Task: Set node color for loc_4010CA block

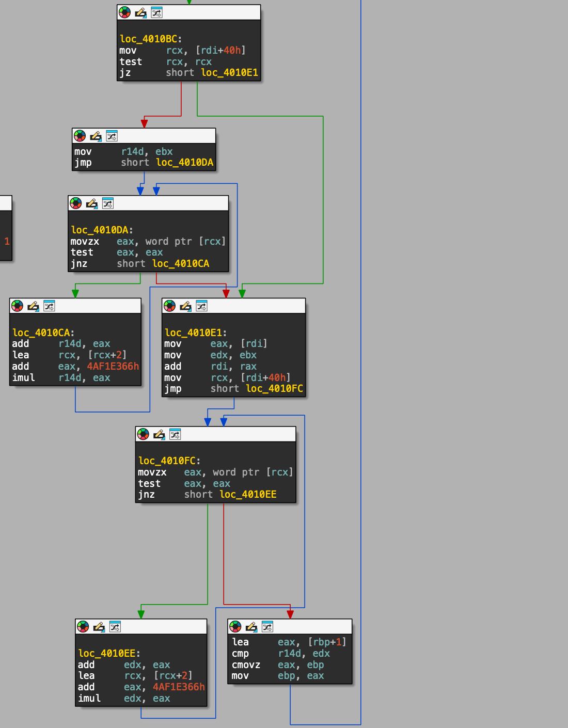Action: click(x=18, y=306)
